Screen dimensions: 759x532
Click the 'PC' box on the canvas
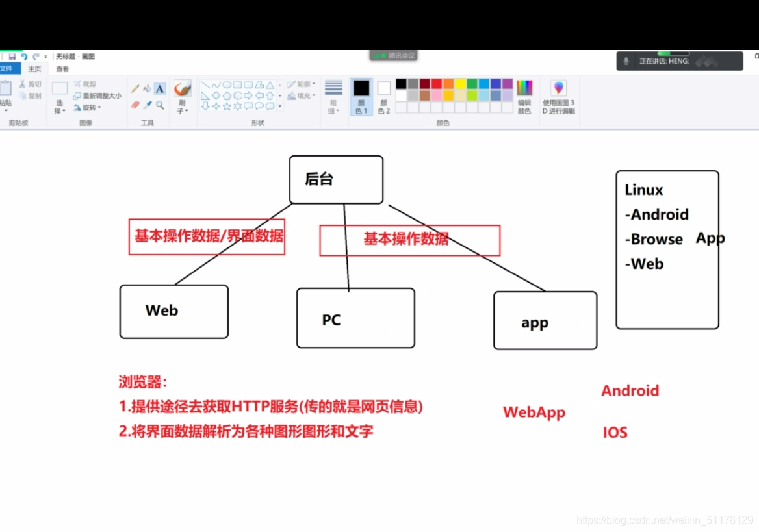356,318
